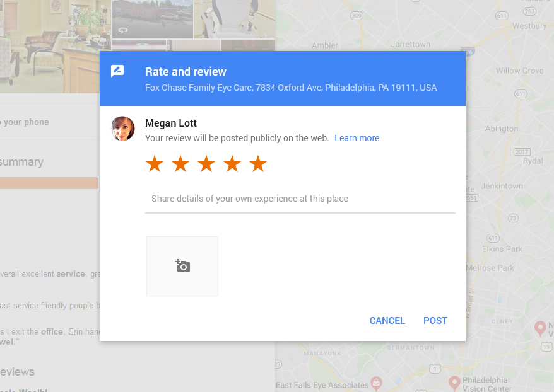
Task: Click the route 73 shield on map
Action: [513, 218]
